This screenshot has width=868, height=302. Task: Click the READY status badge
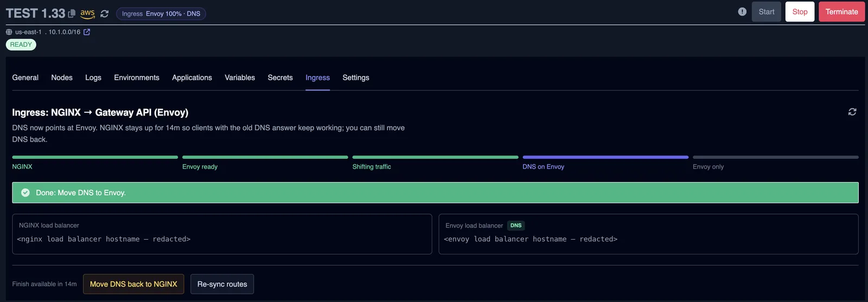tap(21, 44)
